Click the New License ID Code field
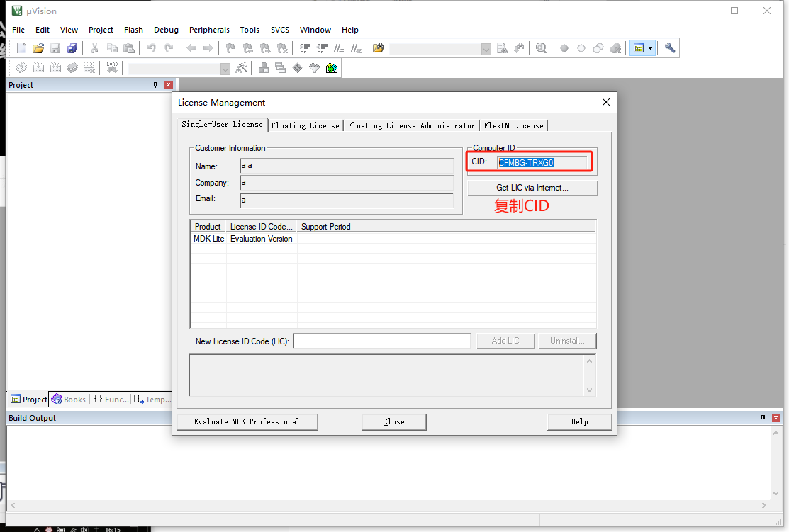 [x=382, y=341]
